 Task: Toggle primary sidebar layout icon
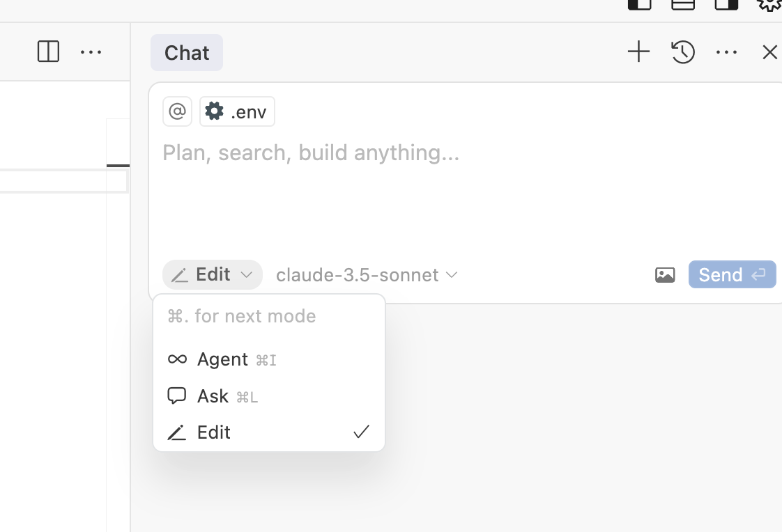click(x=639, y=4)
